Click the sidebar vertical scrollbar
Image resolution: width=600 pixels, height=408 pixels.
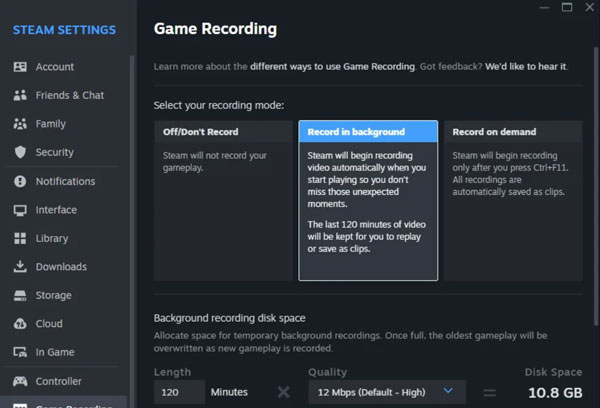coord(132,230)
